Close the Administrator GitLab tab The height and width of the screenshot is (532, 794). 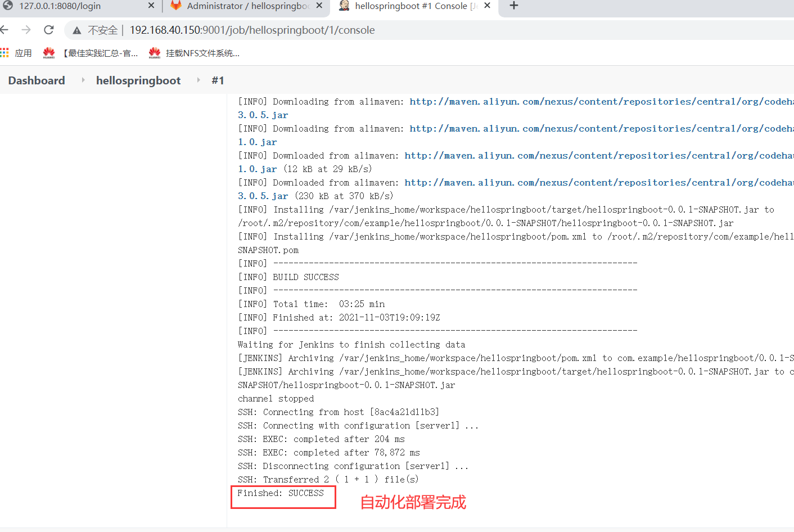pos(319,6)
